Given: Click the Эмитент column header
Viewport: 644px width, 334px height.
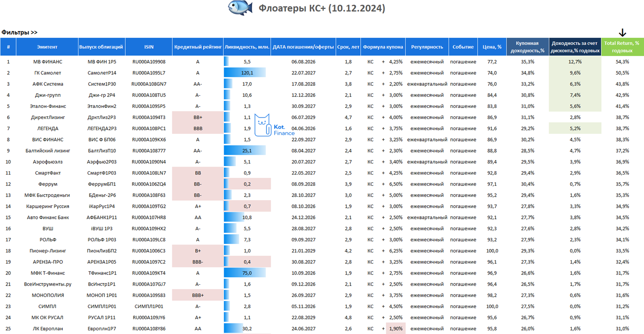Looking at the screenshot, I should (47, 47).
